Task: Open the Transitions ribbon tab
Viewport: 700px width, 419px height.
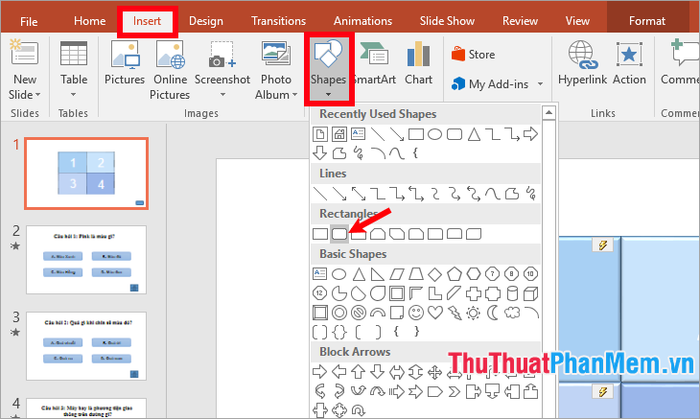Action: point(278,20)
